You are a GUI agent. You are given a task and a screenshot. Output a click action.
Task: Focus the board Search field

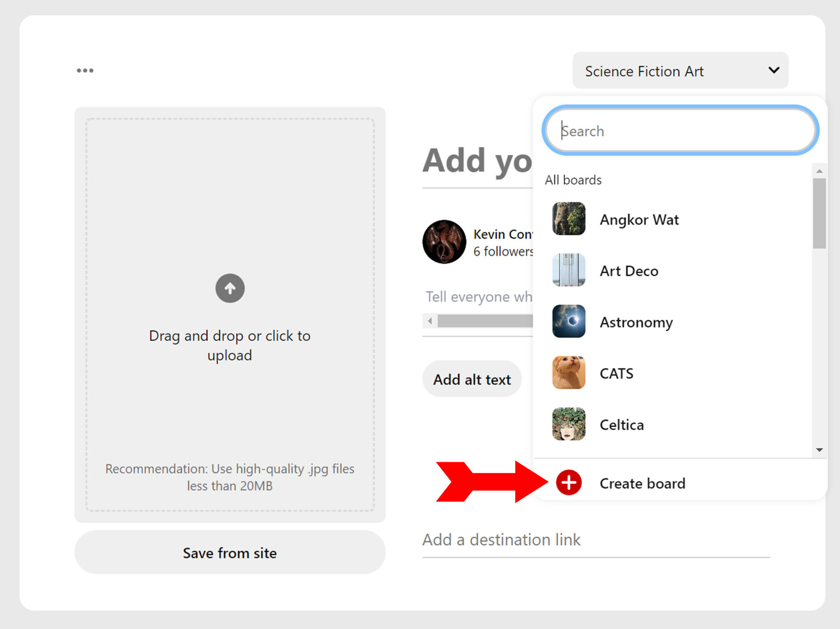680,131
